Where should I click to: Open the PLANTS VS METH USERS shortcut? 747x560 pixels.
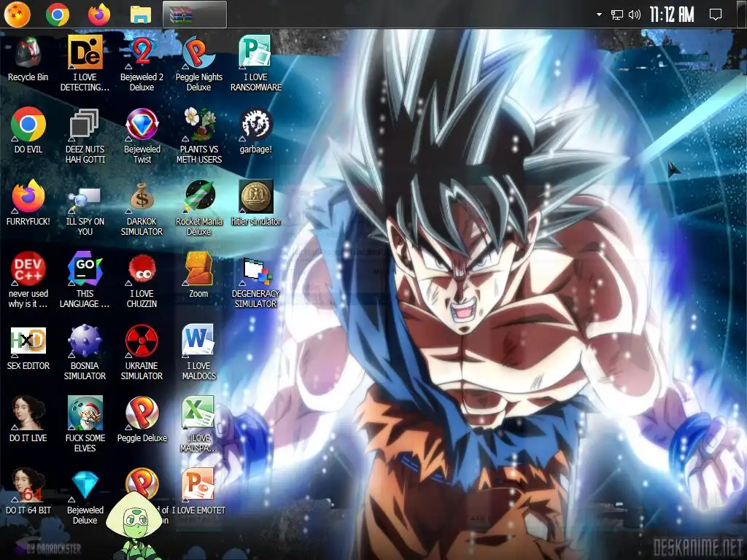pyautogui.click(x=198, y=136)
